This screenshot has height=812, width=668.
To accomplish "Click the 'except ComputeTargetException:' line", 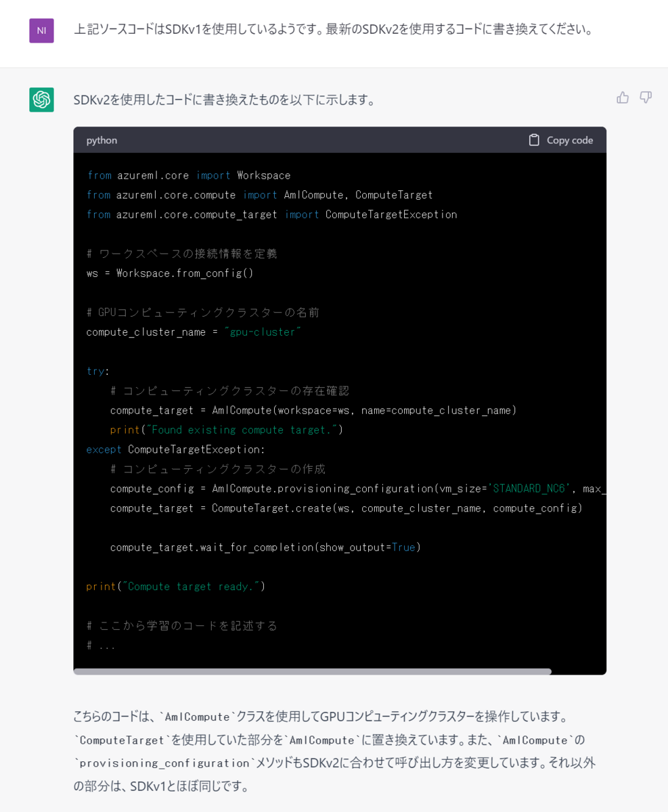I will pos(176,449).
